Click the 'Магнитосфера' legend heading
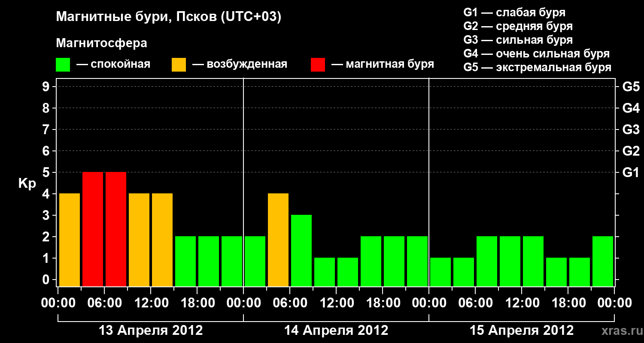 click(x=102, y=43)
